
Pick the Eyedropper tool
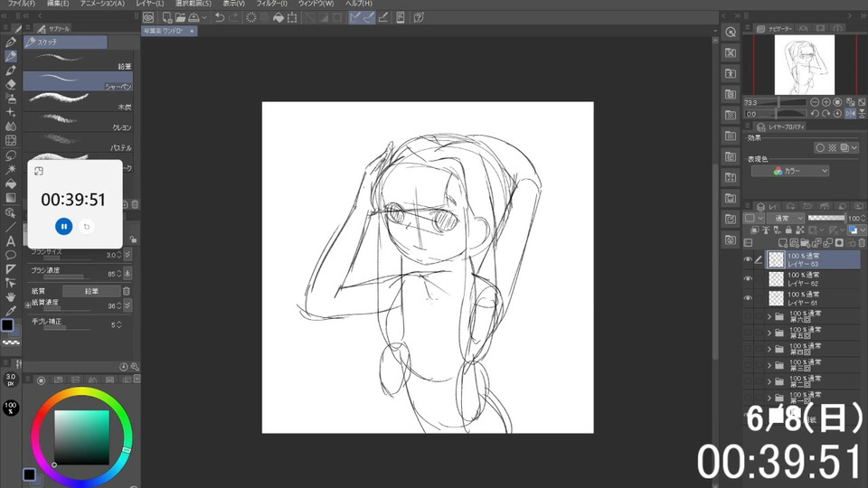[11, 310]
